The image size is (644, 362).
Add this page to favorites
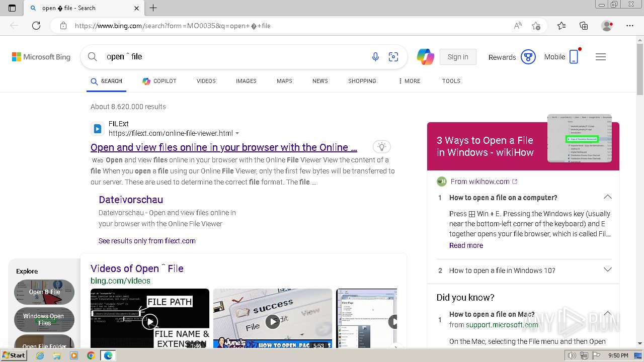click(x=536, y=26)
